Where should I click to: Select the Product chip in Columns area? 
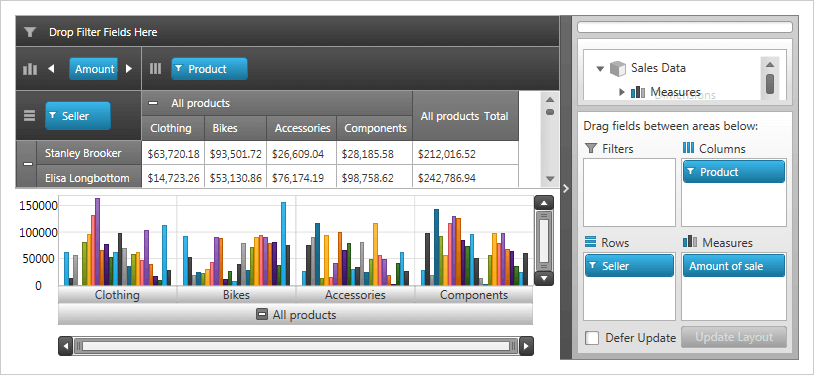click(734, 172)
